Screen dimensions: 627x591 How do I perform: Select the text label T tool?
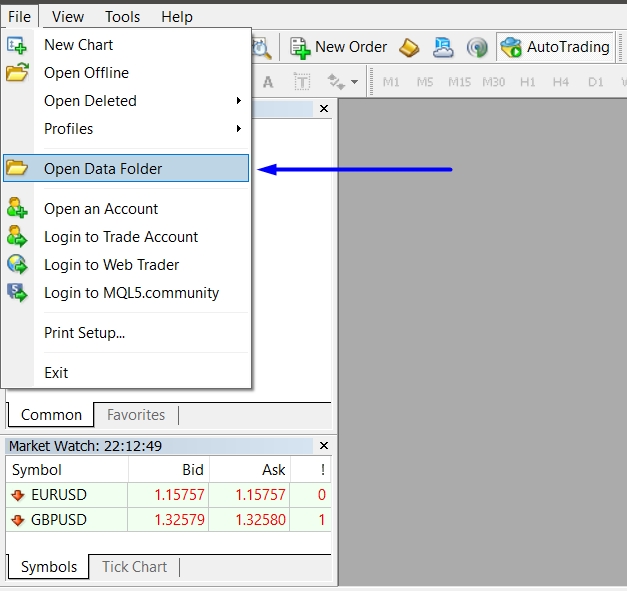[302, 82]
